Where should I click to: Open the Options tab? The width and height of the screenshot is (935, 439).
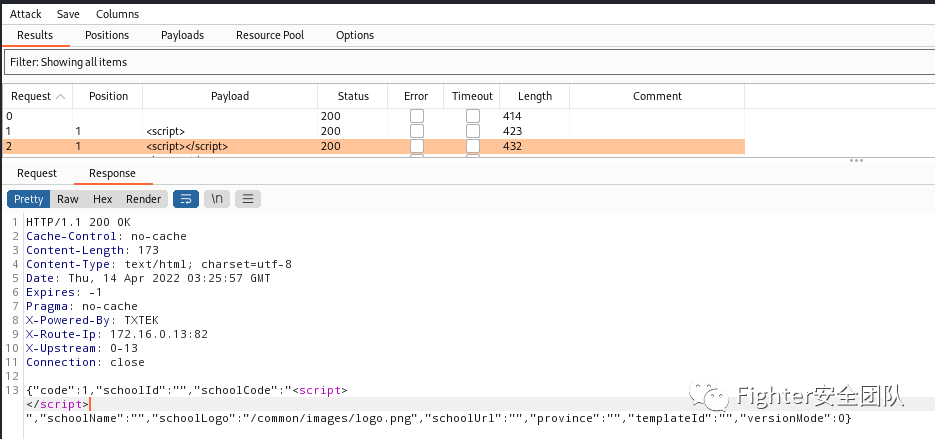coord(354,35)
